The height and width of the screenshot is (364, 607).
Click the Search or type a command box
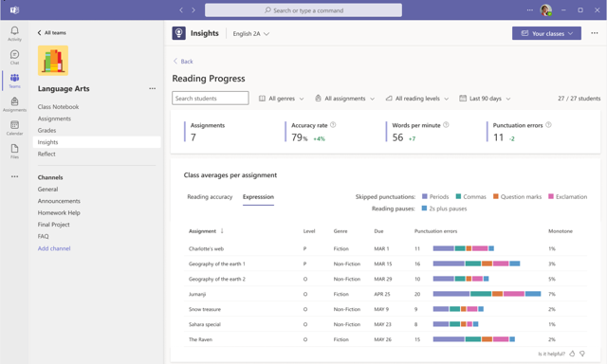tap(303, 10)
